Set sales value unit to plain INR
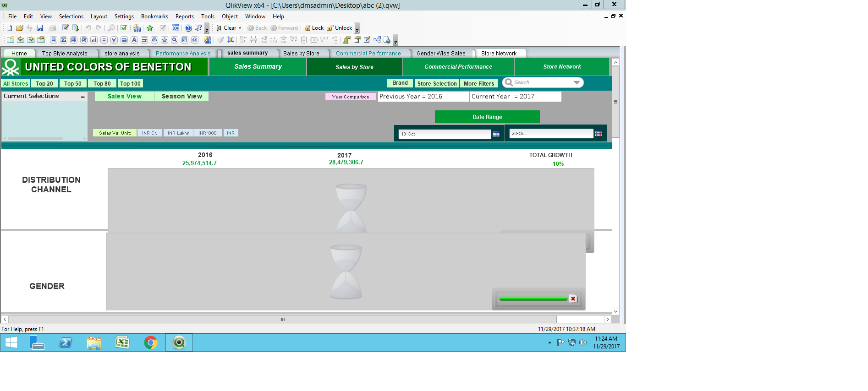 coord(231,133)
